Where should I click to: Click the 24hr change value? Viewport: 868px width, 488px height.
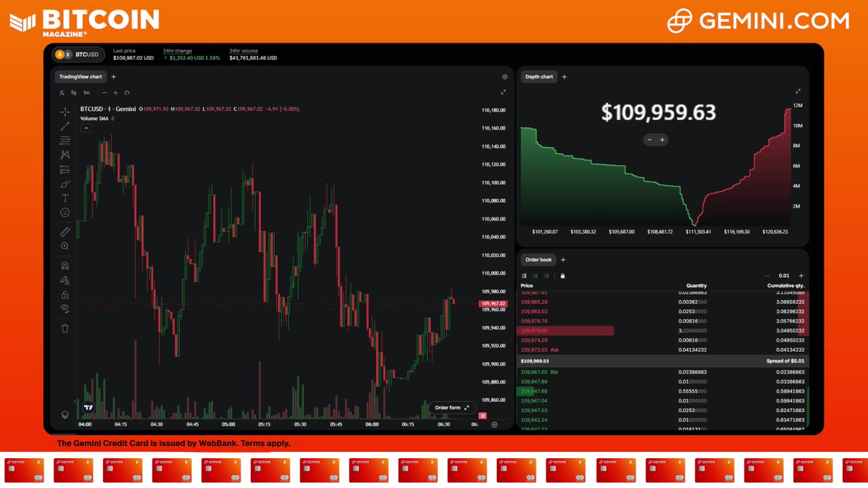(191, 58)
